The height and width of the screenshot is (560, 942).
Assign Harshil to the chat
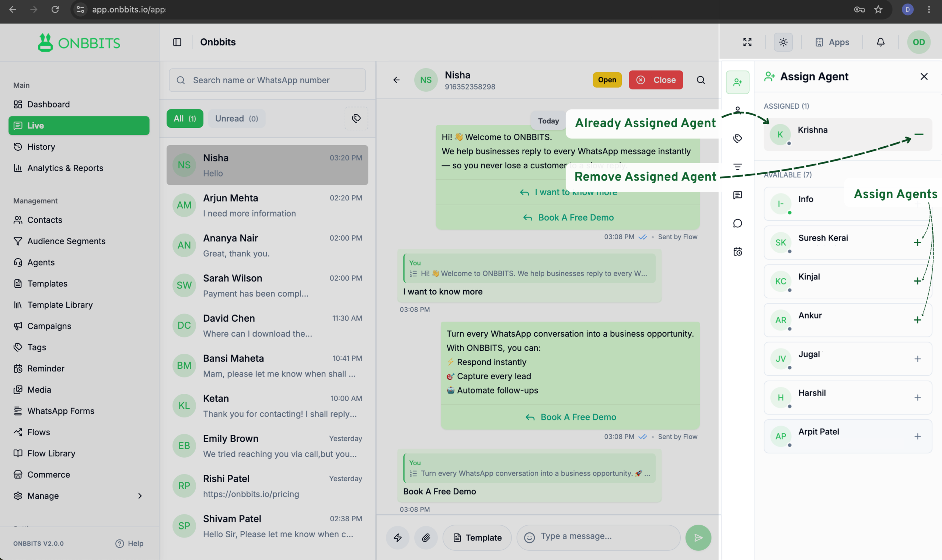(x=917, y=398)
